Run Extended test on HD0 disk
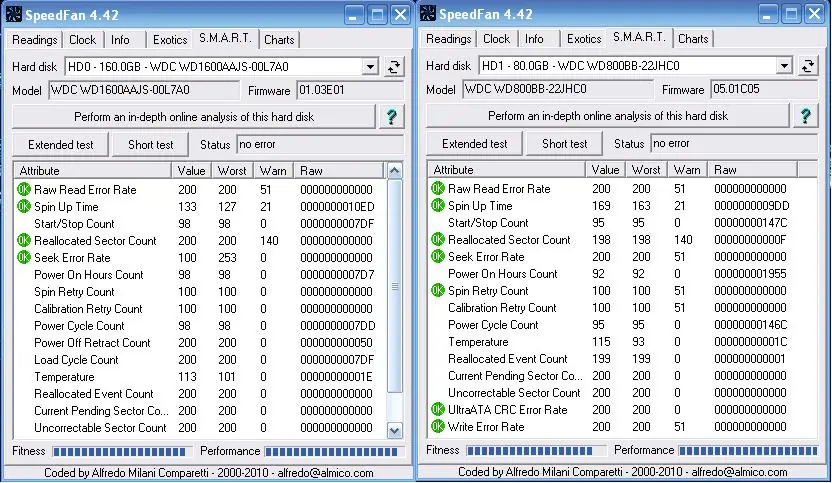The width and height of the screenshot is (832, 483). [60, 144]
